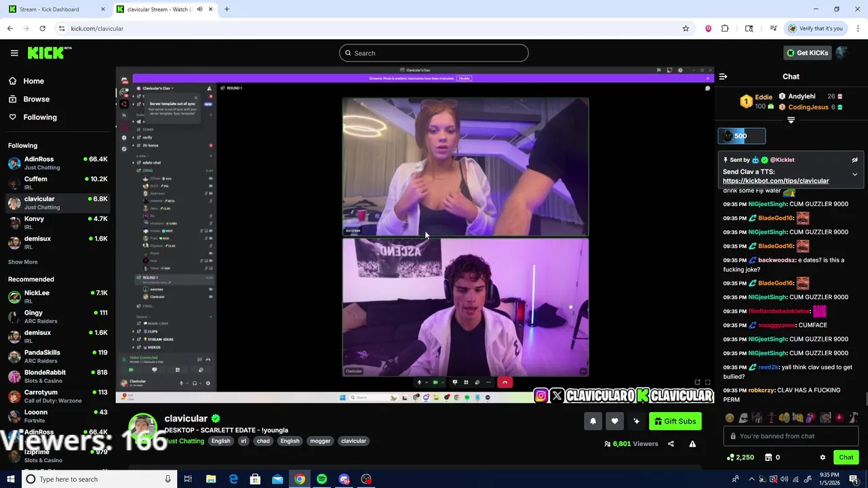The width and height of the screenshot is (868, 488).
Task: Select the irl tag
Action: (x=243, y=441)
